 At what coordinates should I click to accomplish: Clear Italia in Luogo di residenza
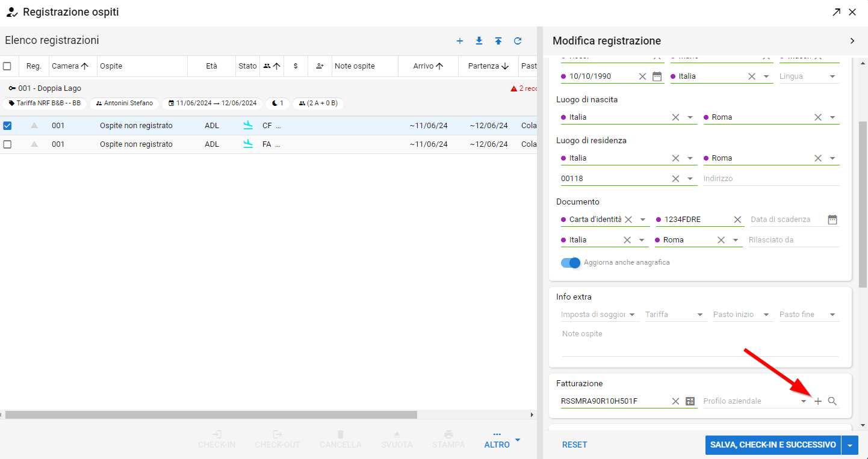[675, 158]
